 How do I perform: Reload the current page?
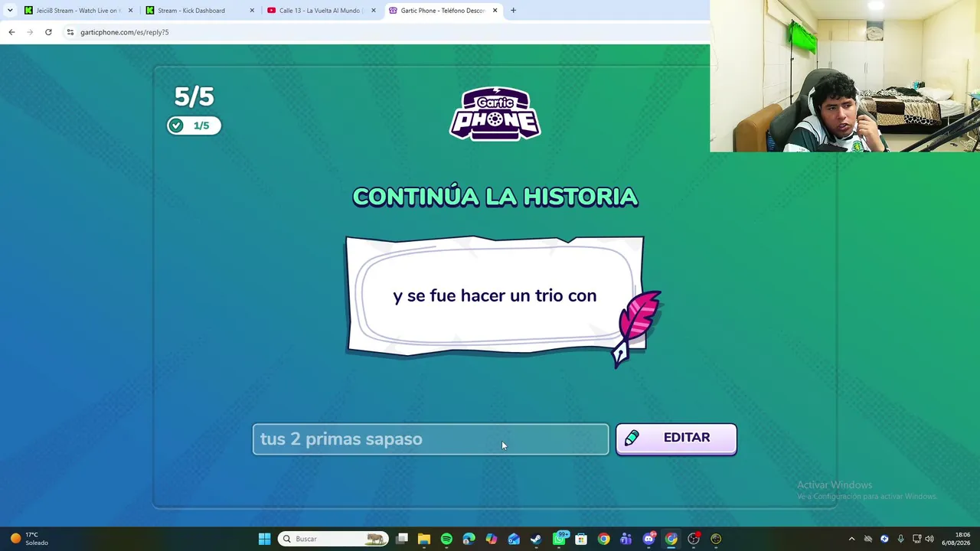click(x=48, y=32)
